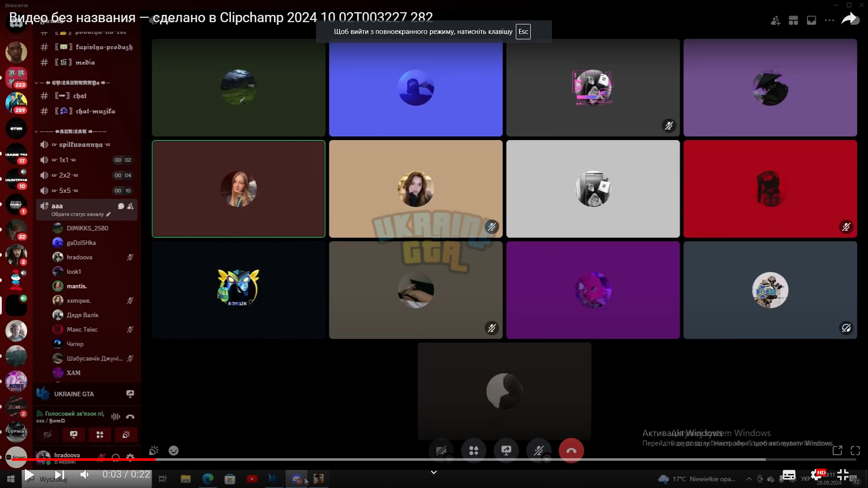Open Discord user settings gear
The height and width of the screenshot is (488, 868).
[130, 457]
